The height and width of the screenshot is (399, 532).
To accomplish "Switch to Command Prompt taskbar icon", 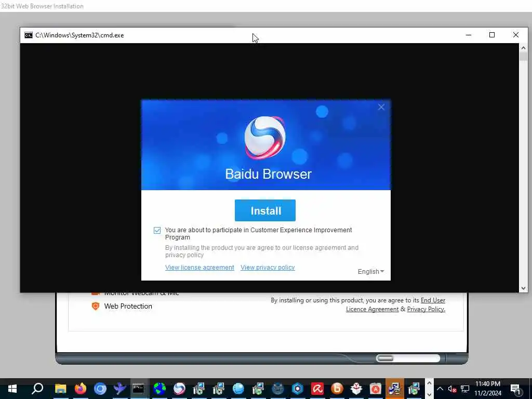I will pos(138,389).
